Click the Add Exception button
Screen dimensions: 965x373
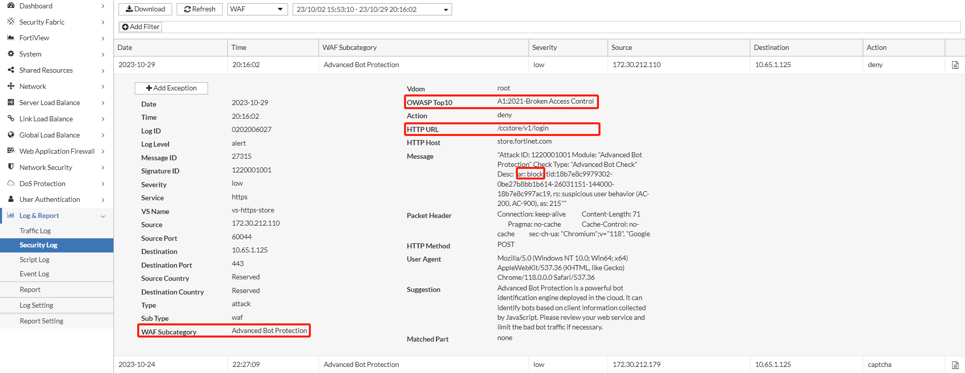tap(171, 88)
